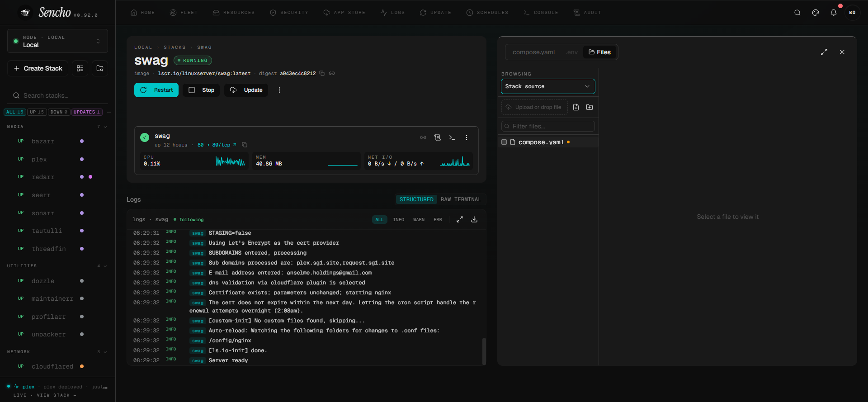
Task: Switch logs to RAW TERMINAL view
Action: (461, 199)
